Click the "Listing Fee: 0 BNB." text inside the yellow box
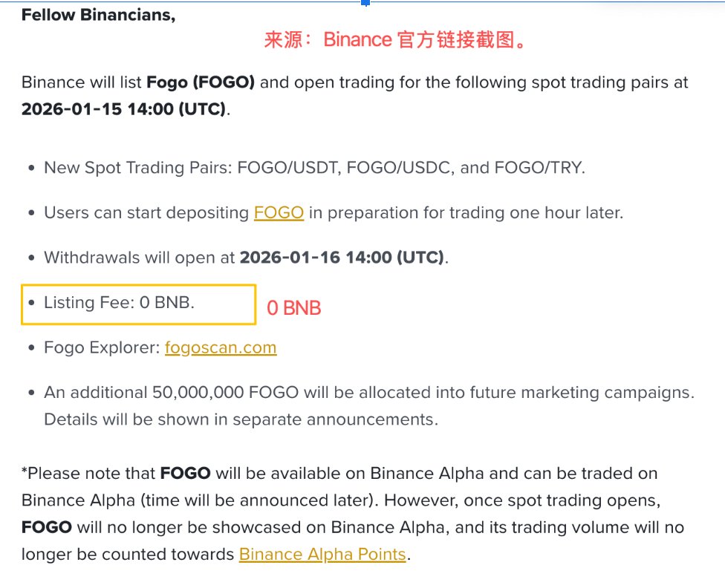 click(119, 303)
